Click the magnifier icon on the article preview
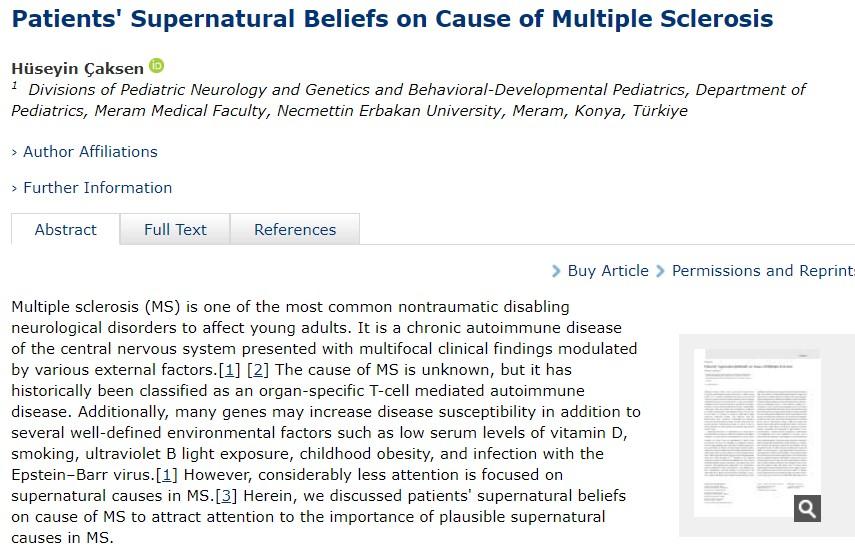855x560 pixels. pos(807,508)
